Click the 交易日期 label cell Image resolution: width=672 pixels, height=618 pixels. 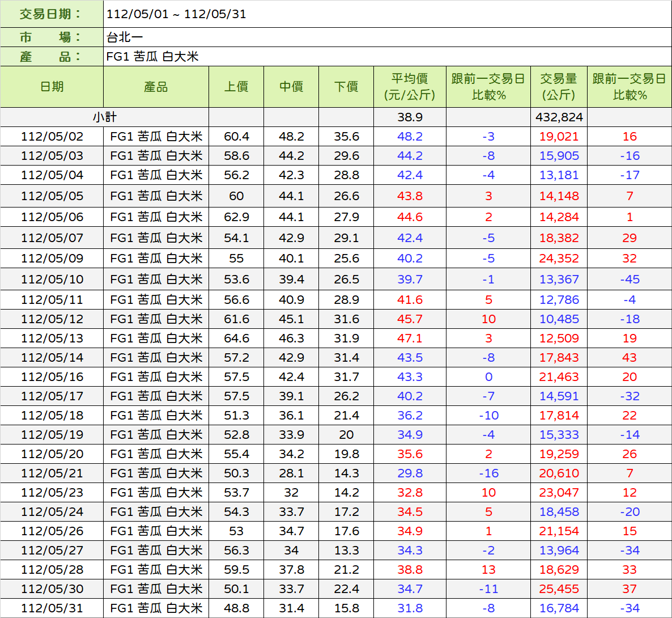[x=52, y=14]
